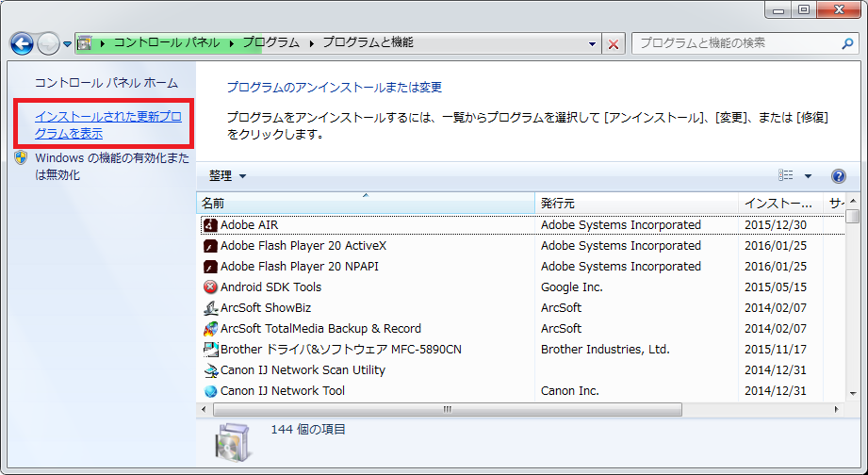
Task: Click the back navigation arrow button
Action: (22, 43)
